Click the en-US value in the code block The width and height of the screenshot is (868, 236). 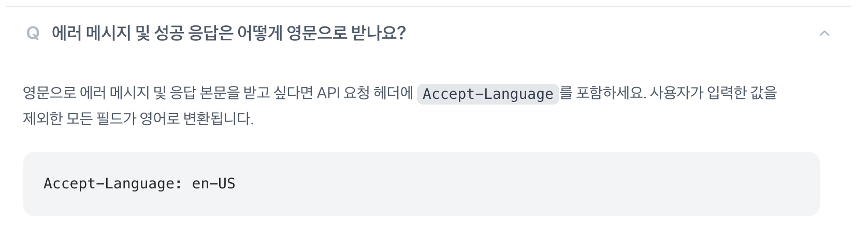[213, 184]
